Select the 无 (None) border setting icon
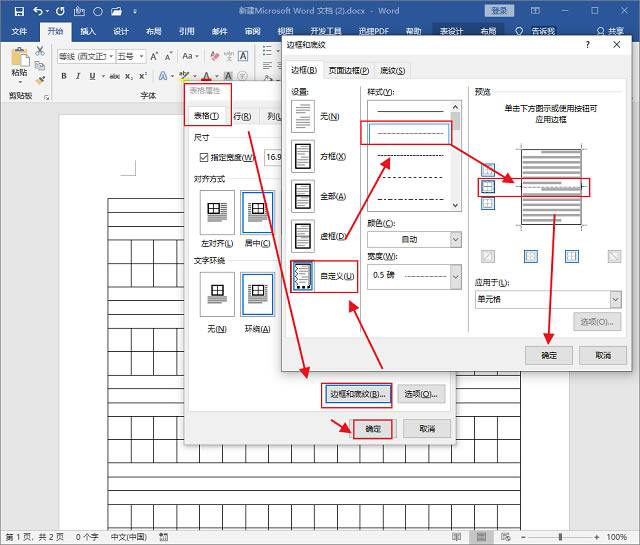 tap(302, 118)
